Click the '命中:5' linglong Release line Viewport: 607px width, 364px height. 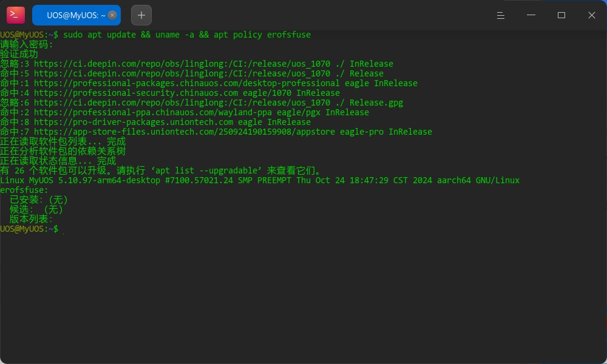click(192, 73)
